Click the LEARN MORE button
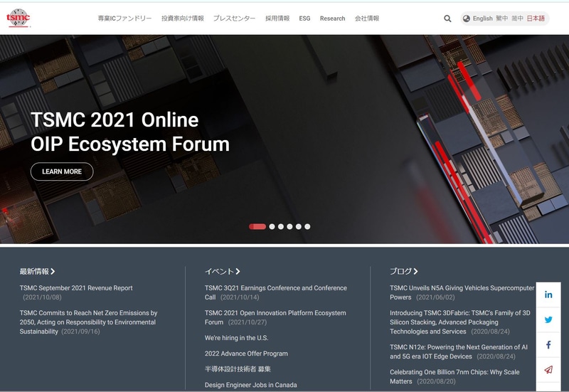Screen dimensions: 569x392 click(62, 171)
